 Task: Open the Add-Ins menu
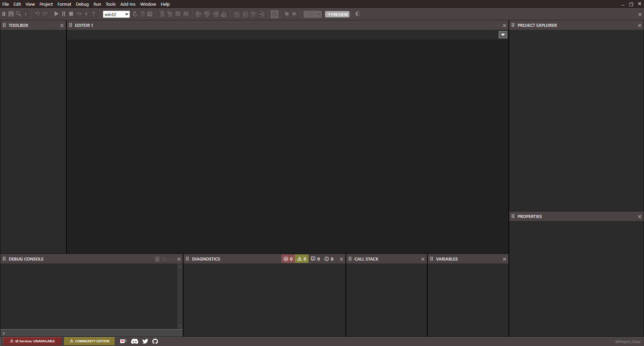tap(128, 4)
